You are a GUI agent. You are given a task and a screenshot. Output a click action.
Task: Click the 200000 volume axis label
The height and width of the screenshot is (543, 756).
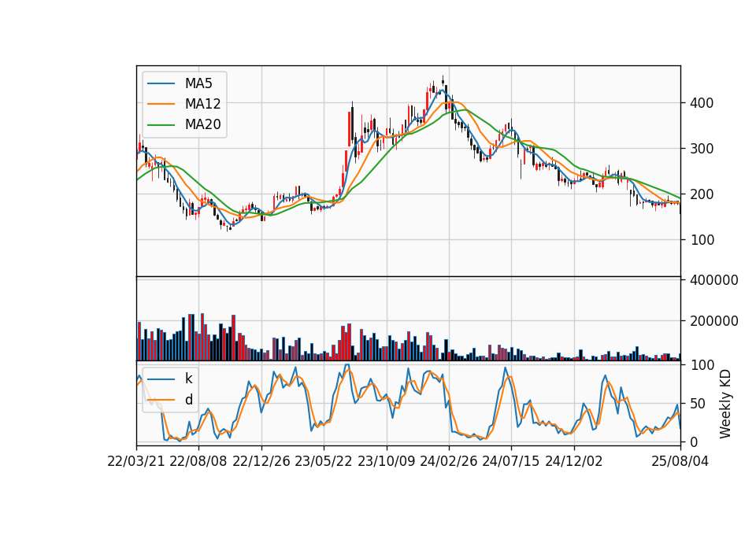pyautogui.click(x=714, y=321)
